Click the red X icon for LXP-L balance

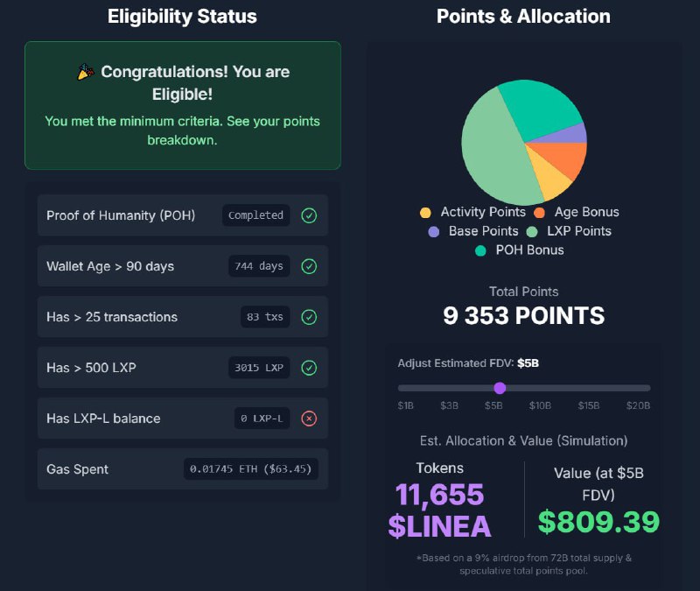coord(309,419)
